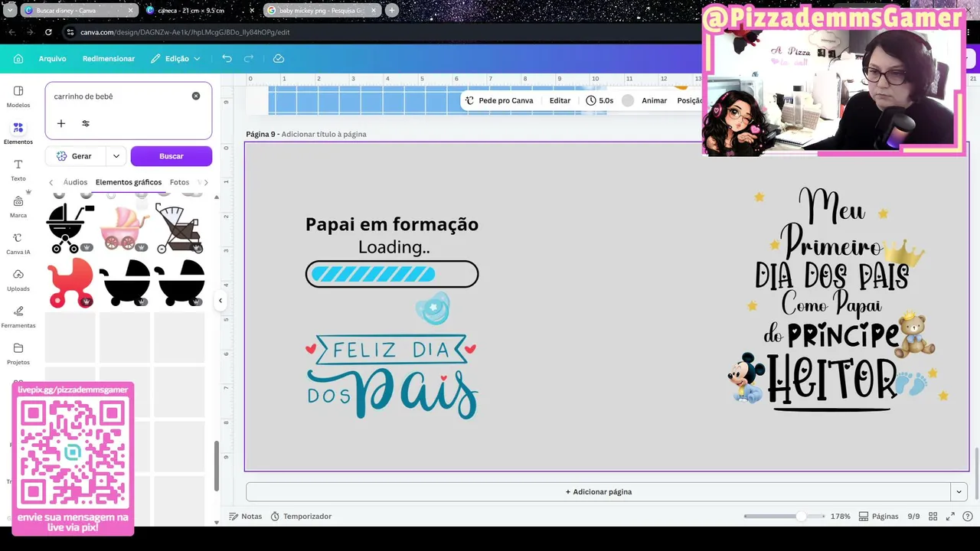Screen dimensions: 980x551
Task: Open the Ferramentas sidebar panel
Action: 18,317
